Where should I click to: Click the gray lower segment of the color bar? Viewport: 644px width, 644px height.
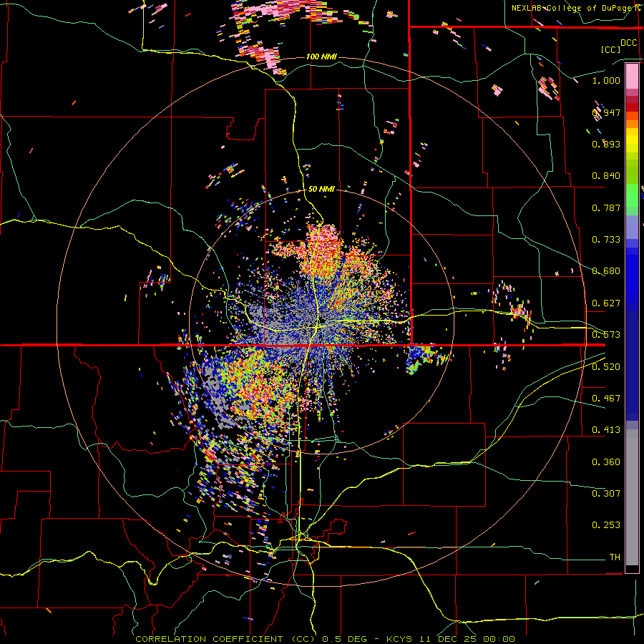pyautogui.click(x=632, y=497)
